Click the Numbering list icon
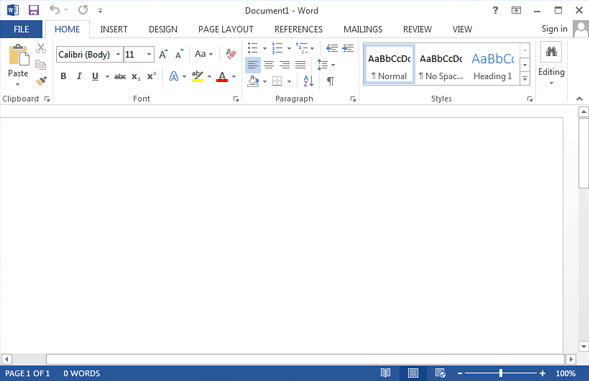The width and height of the screenshot is (589, 381). point(277,48)
